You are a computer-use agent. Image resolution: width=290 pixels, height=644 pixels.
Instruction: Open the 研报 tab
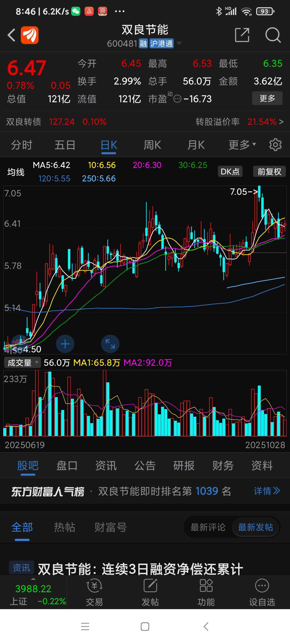[x=184, y=466]
